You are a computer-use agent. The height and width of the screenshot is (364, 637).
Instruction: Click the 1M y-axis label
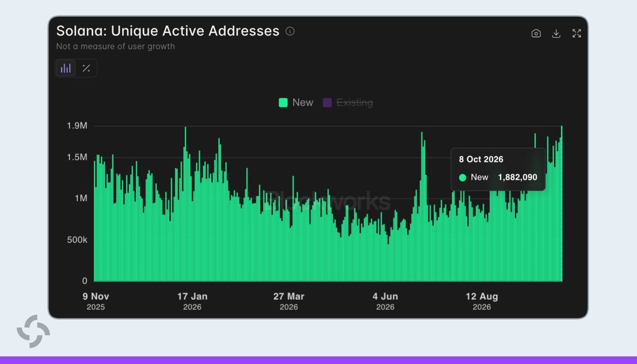81,198
